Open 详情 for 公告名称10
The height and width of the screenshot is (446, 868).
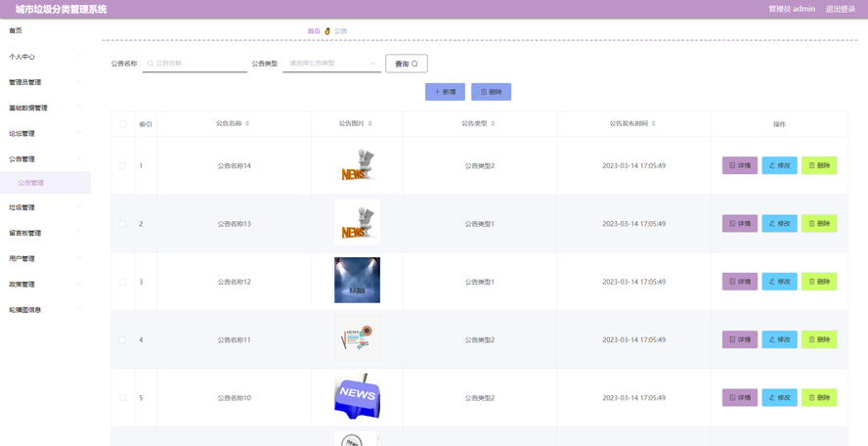point(740,398)
